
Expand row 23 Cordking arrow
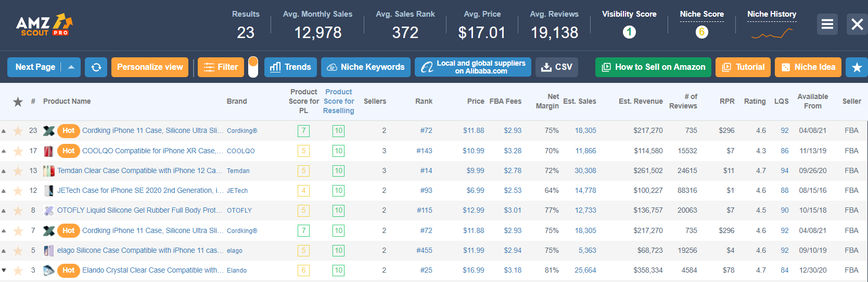pos(4,131)
